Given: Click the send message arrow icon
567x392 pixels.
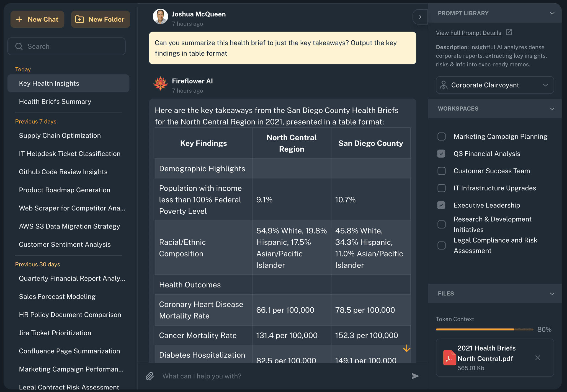Looking at the screenshot, I should point(415,376).
